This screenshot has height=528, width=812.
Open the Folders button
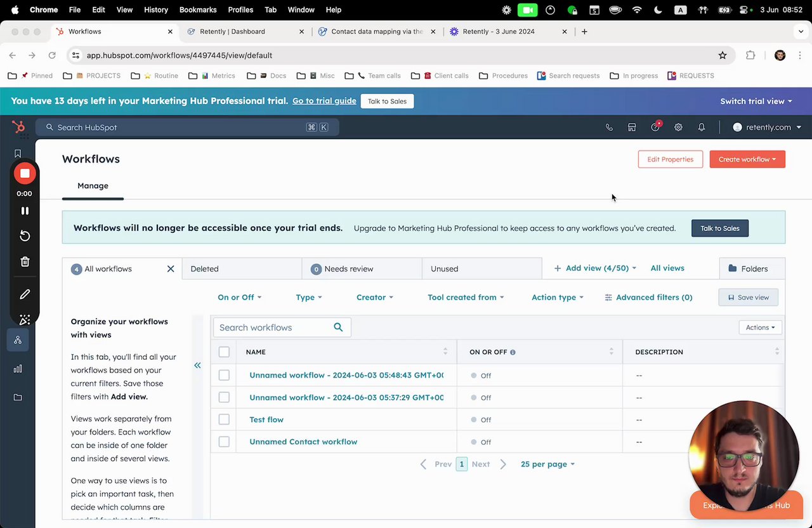pos(752,268)
